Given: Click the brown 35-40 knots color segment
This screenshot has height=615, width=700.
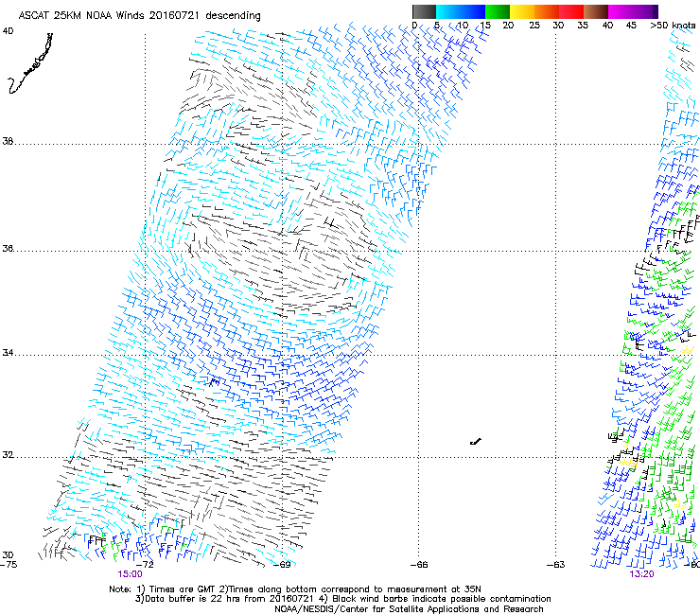Looking at the screenshot, I should tap(596, 11).
